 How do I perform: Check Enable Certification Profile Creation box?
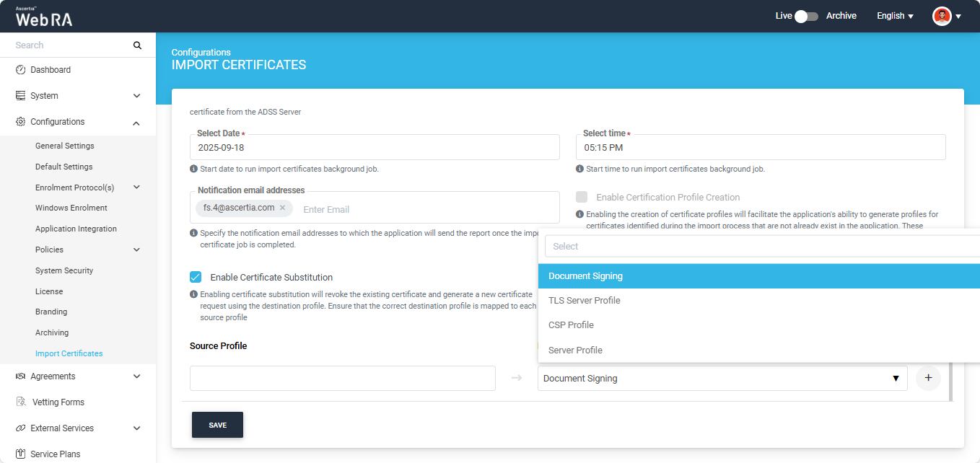point(582,197)
